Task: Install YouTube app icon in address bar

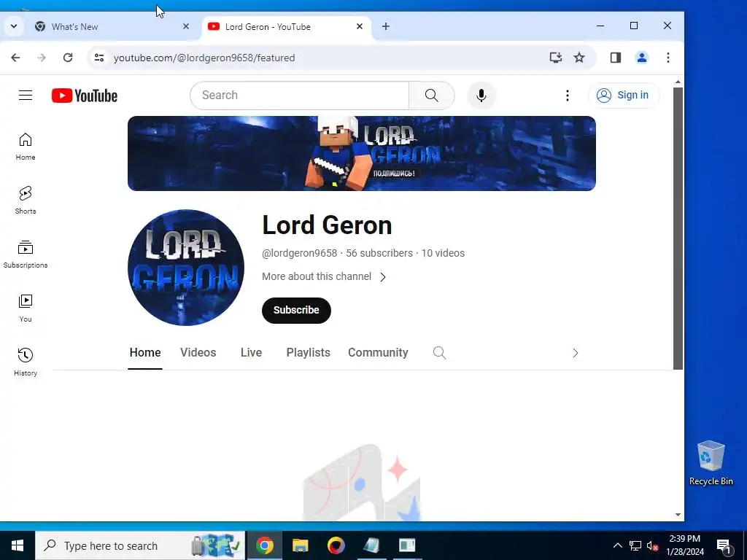Action: (x=555, y=58)
